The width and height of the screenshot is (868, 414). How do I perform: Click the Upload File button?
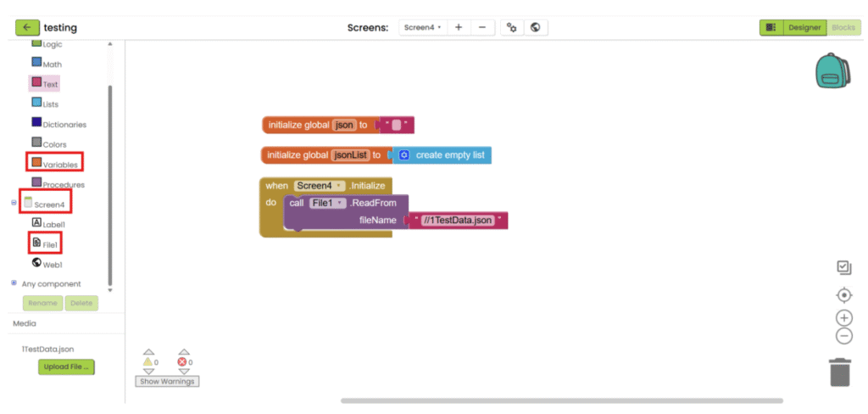tap(66, 366)
